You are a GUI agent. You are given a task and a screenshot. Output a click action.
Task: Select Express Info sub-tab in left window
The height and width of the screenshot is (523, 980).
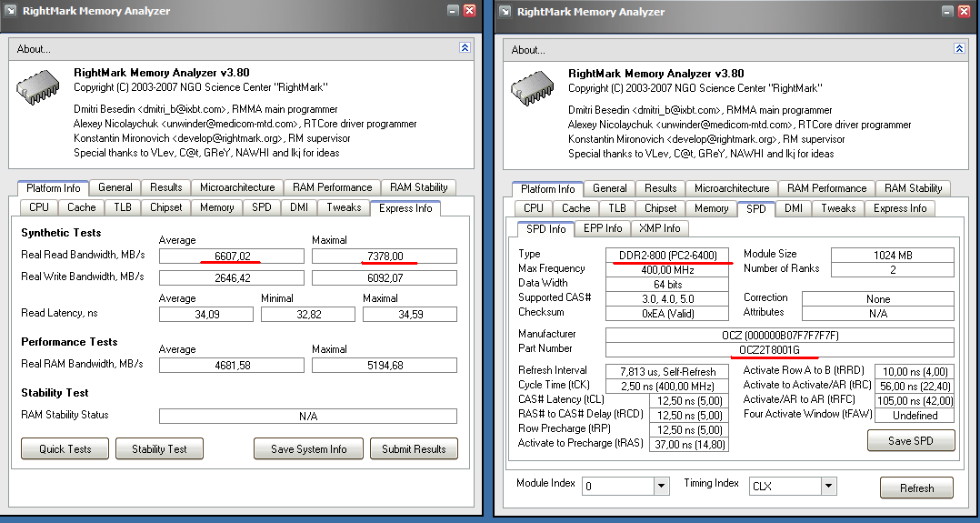click(405, 207)
